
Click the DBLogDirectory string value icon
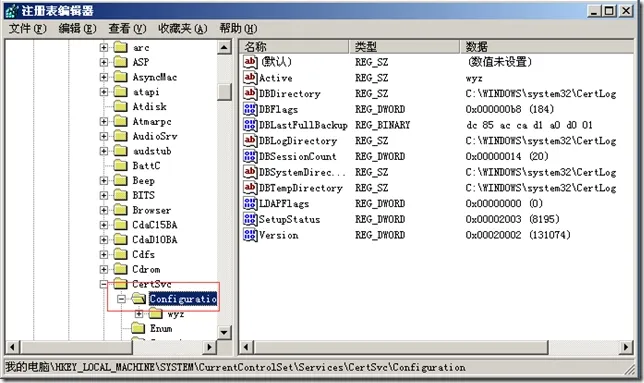250,140
